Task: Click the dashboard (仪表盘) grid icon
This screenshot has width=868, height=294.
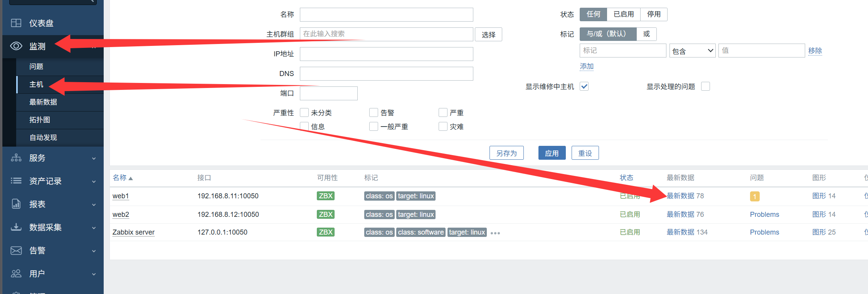Action: [16, 23]
